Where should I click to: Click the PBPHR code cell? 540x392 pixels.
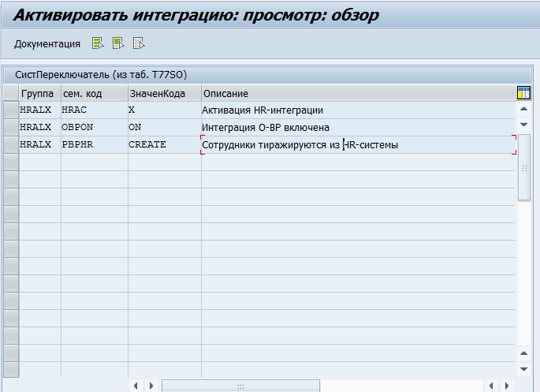click(95, 144)
